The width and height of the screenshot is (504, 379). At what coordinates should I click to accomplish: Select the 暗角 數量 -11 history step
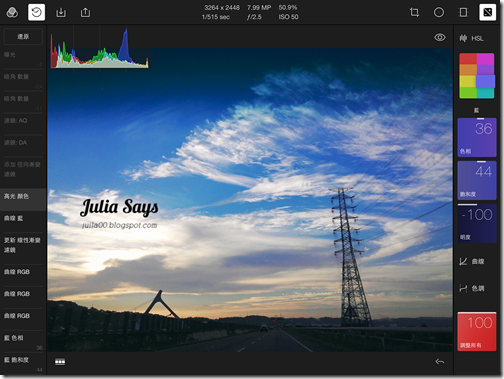coord(23,102)
